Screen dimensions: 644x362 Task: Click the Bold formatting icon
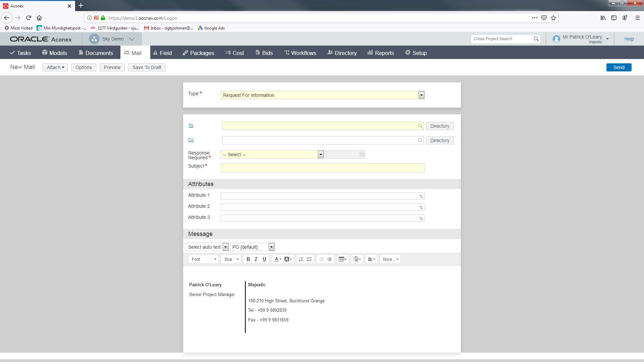[248, 259]
